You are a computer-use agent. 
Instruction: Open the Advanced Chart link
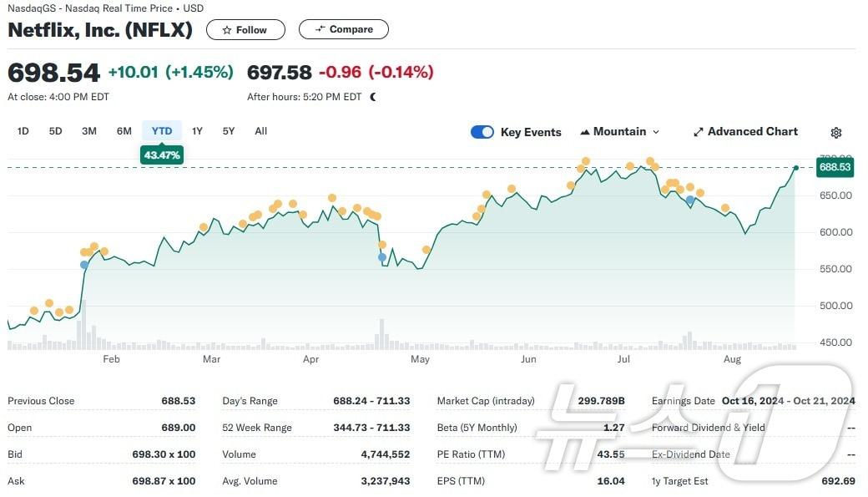click(x=752, y=132)
